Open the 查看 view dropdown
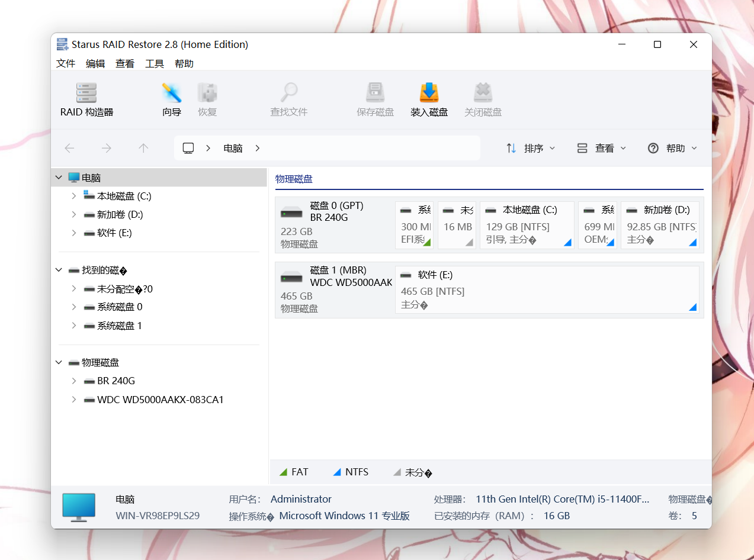Viewport: 754px width, 560px height. coord(601,148)
